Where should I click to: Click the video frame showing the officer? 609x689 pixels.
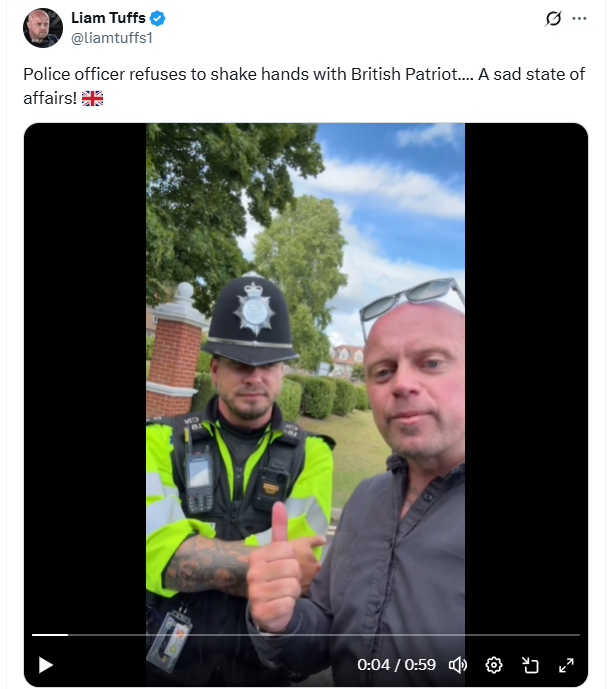tap(305, 404)
